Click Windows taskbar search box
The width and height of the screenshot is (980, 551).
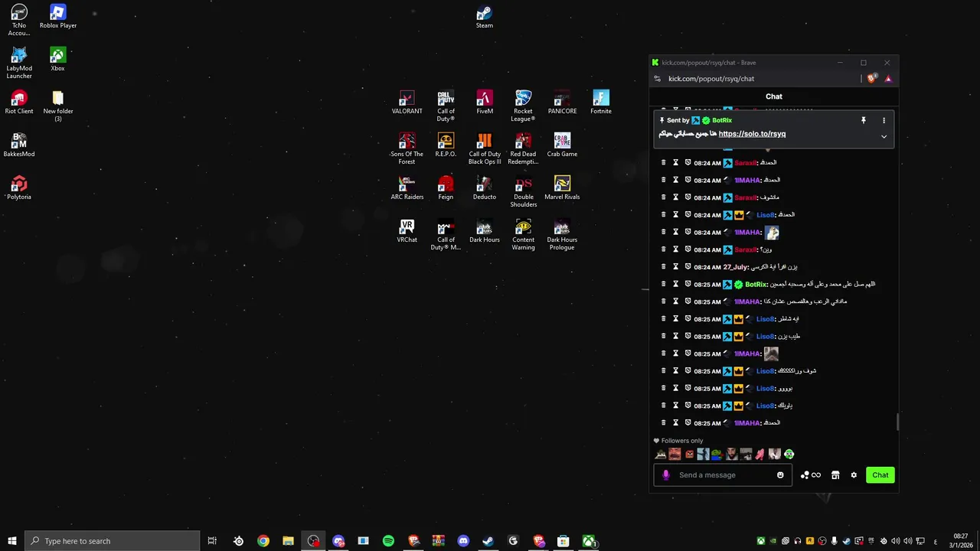tap(113, 541)
